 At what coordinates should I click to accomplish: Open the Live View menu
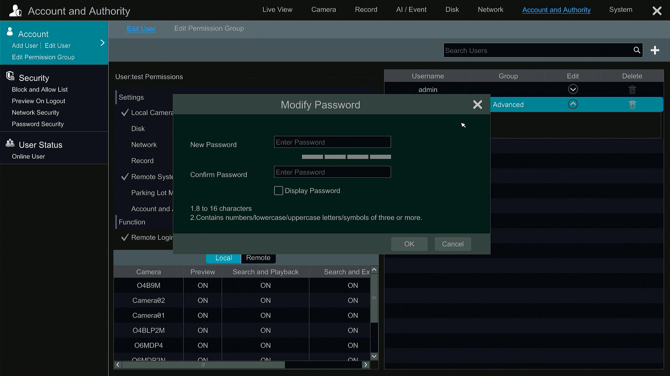click(x=277, y=9)
